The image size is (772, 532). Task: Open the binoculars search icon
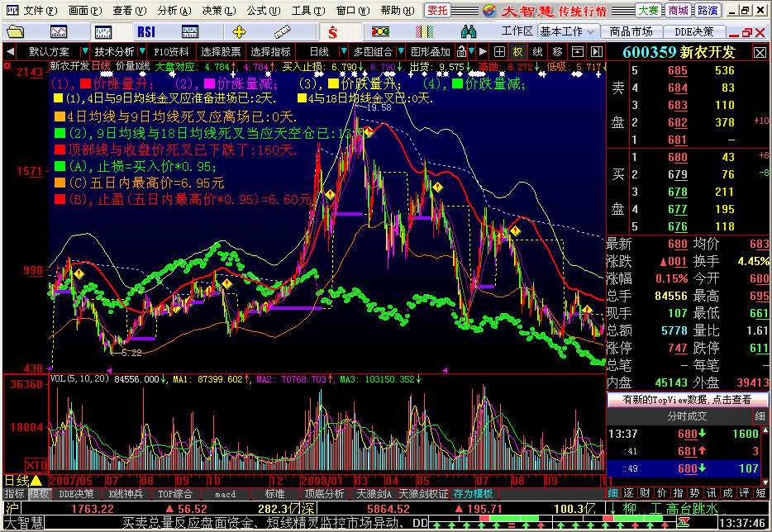468,32
